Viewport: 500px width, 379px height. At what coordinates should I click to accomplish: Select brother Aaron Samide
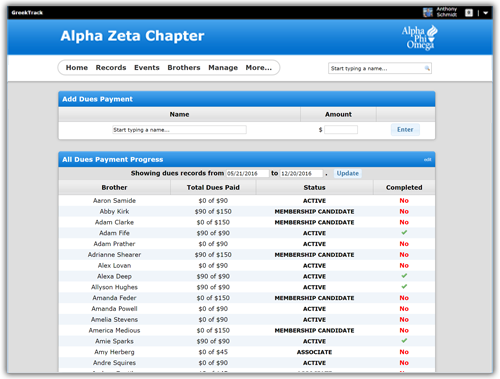click(x=114, y=201)
